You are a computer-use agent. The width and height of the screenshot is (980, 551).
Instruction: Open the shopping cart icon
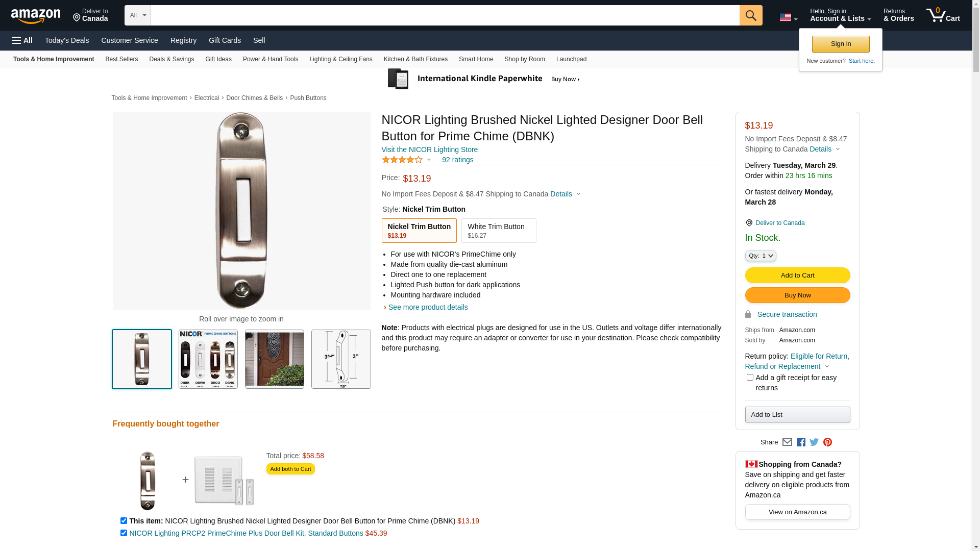tap(942, 15)
